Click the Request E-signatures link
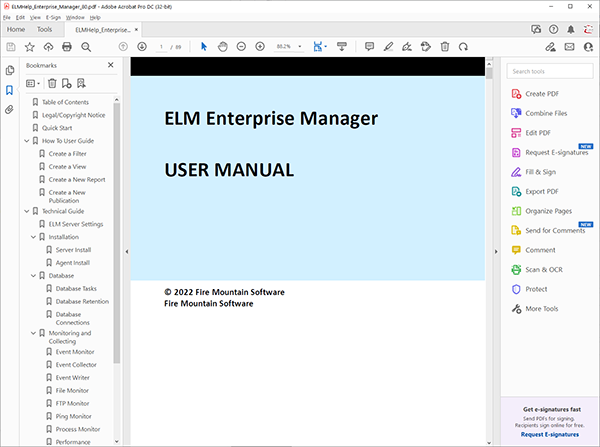This screenshot has height=447, width=600. tap(550, 434)
